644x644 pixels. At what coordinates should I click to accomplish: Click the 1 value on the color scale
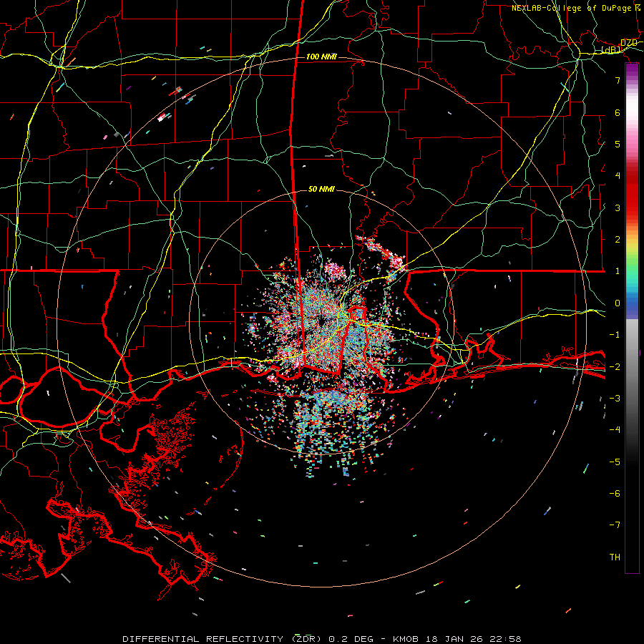pos(618,271)
